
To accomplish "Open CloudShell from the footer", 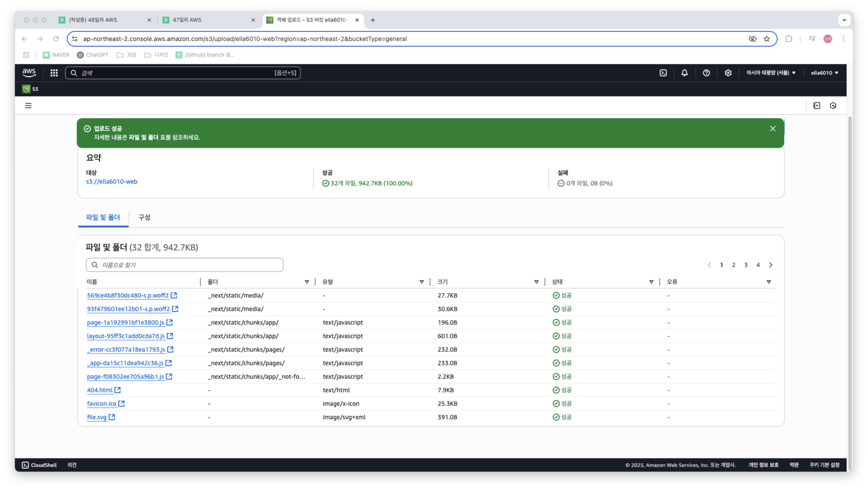I will pyautogui.click(x=40, y=465).
